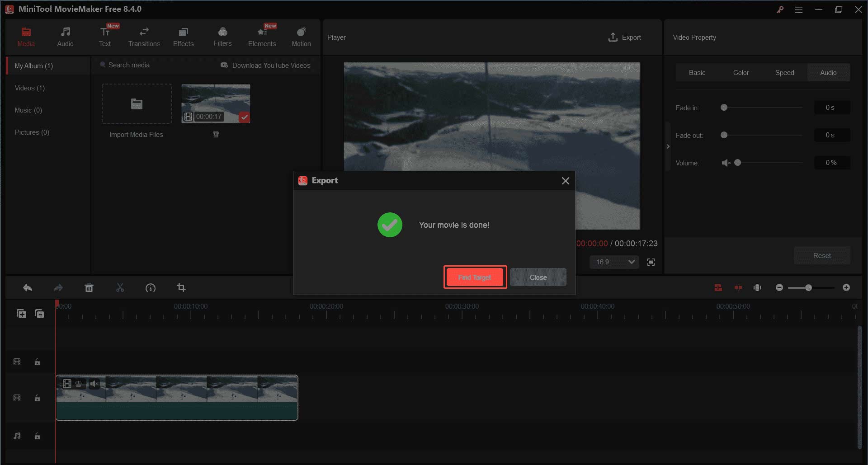The image size is (868, 465).
Task: Switch to the Audio tab in Video Property
Action: click(x=828, y=72)
